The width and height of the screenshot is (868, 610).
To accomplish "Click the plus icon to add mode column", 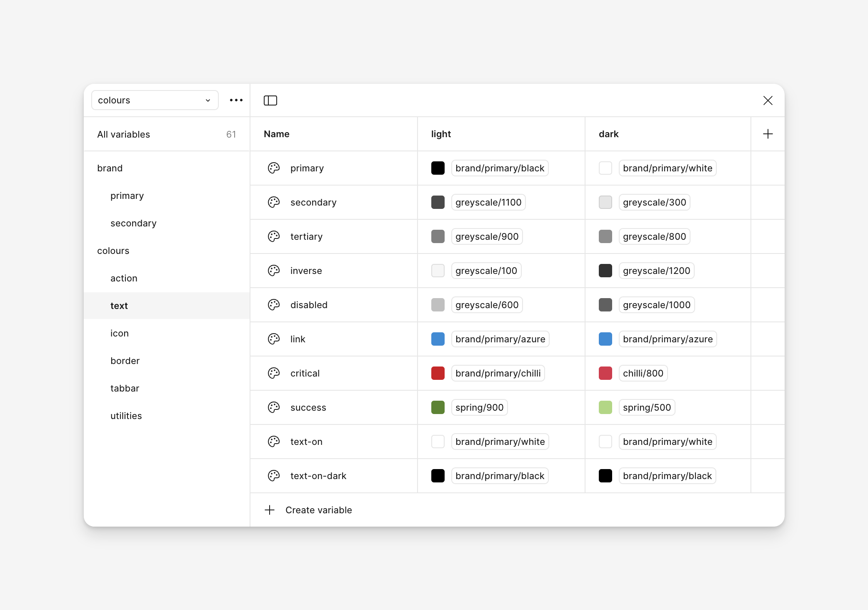I will [768, 134].
